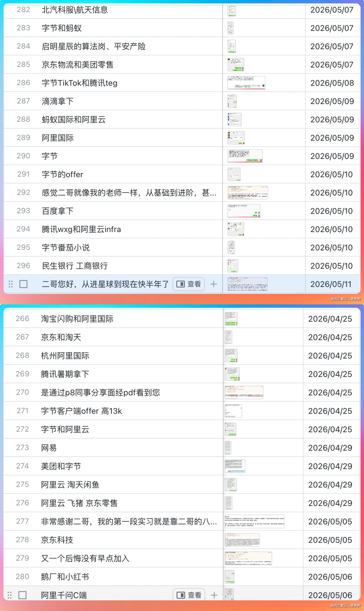Click the date on the 鹅厂和小红书 row
The image size is (364, 611).
click(330, 577)
